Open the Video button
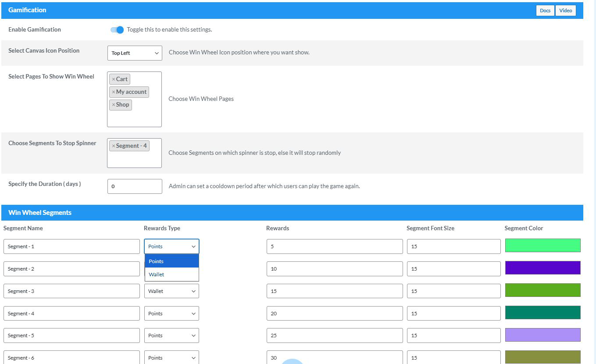This screenshot has height=364, width=596. click(566, 10)
